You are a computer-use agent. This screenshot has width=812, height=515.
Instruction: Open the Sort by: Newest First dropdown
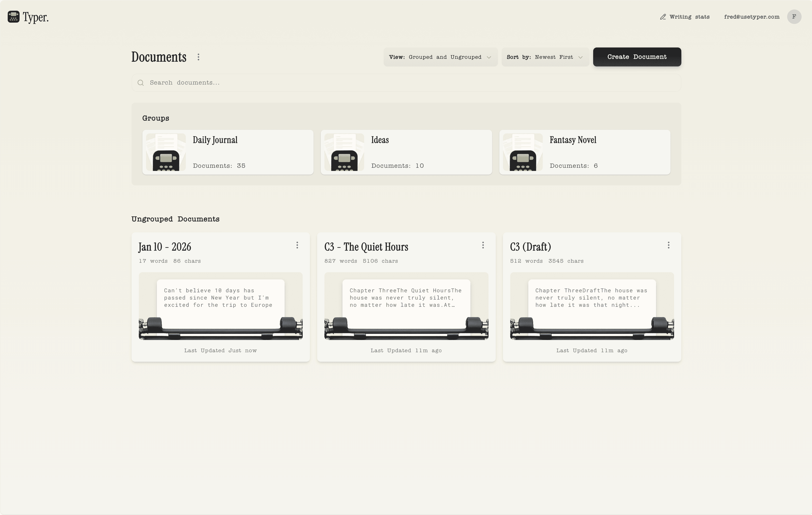[545, 57]
